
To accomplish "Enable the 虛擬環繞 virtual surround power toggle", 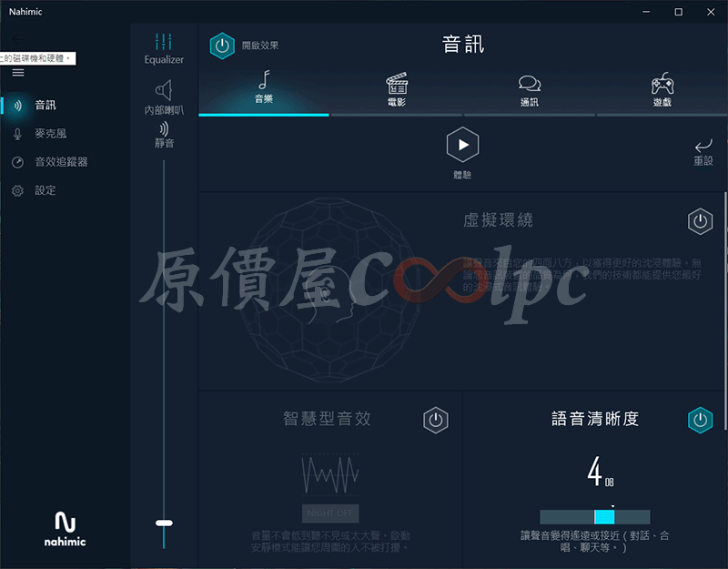I will click(700, 221).
